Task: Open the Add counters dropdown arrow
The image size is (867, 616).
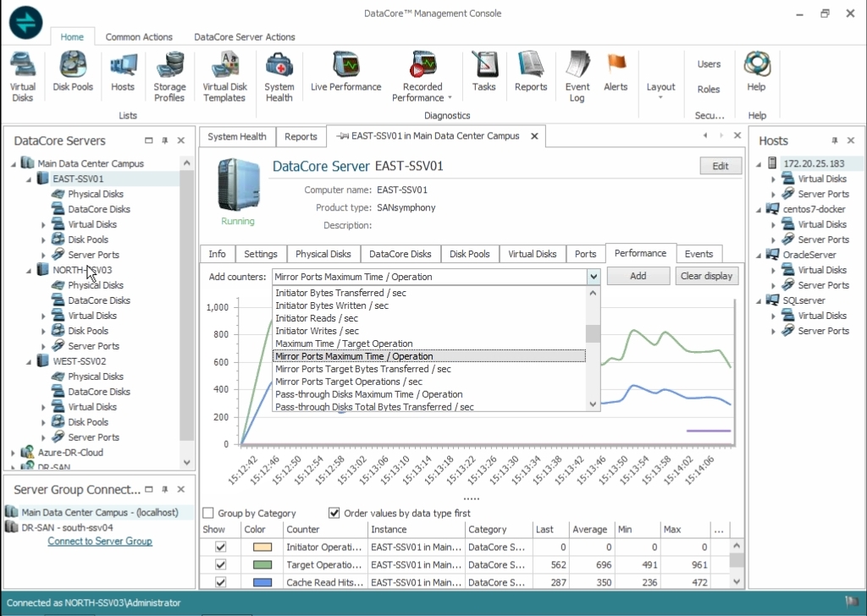Action: coord(594,276)
